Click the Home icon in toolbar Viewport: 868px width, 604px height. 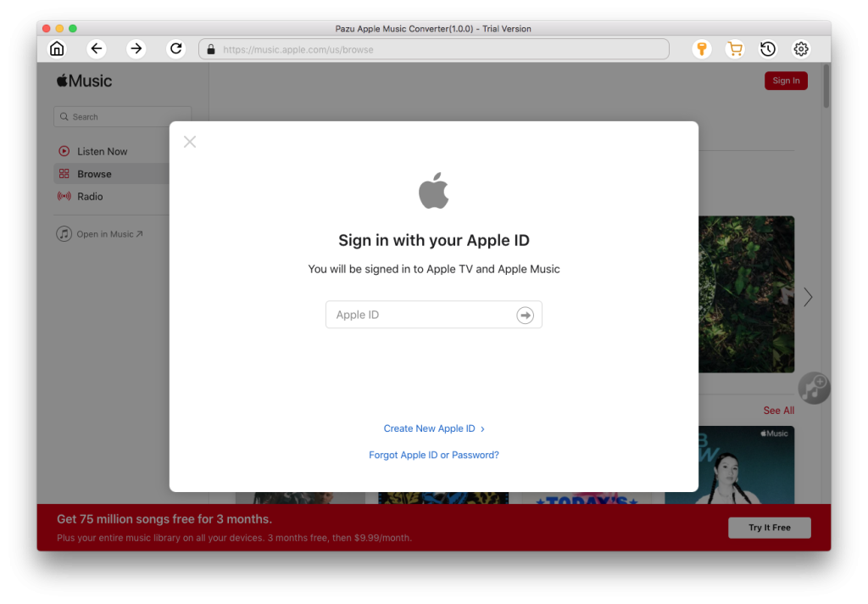57,48
